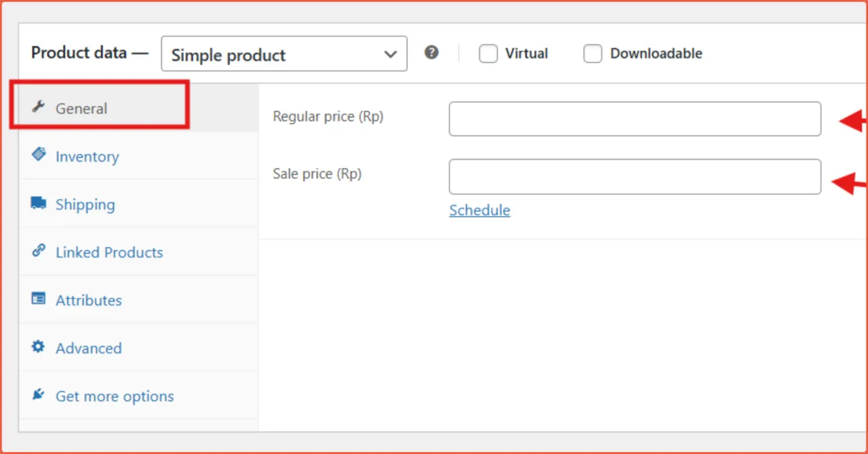Image resolution: width=868 pixels, height=454 pixels.
Task: Click the list icon beside Attributes
Action: tap(39, 300)
